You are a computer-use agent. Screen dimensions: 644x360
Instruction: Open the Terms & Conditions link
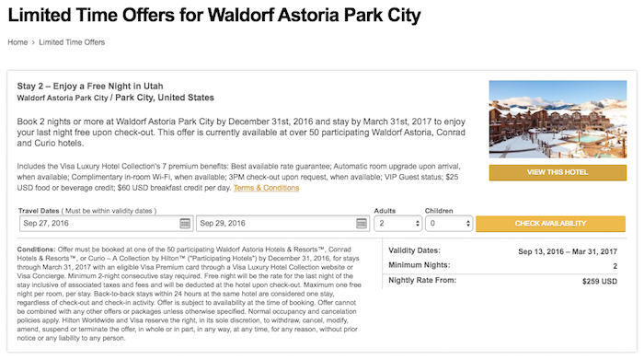pos(266,188)
